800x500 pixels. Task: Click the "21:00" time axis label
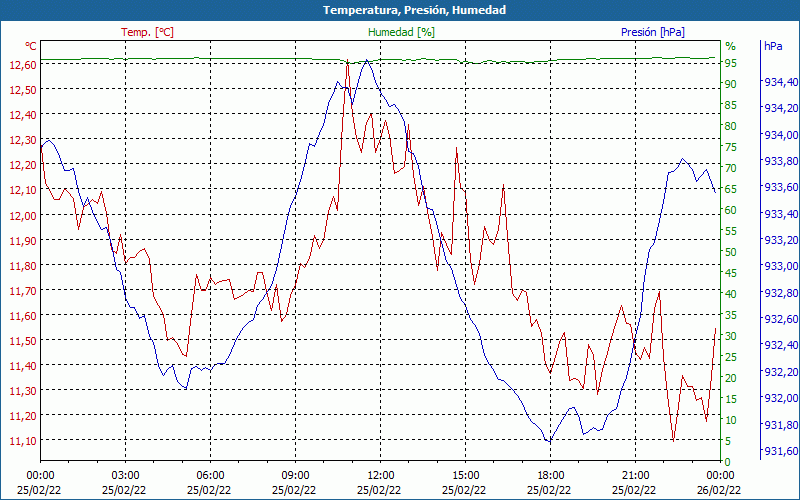pos(635,476)
